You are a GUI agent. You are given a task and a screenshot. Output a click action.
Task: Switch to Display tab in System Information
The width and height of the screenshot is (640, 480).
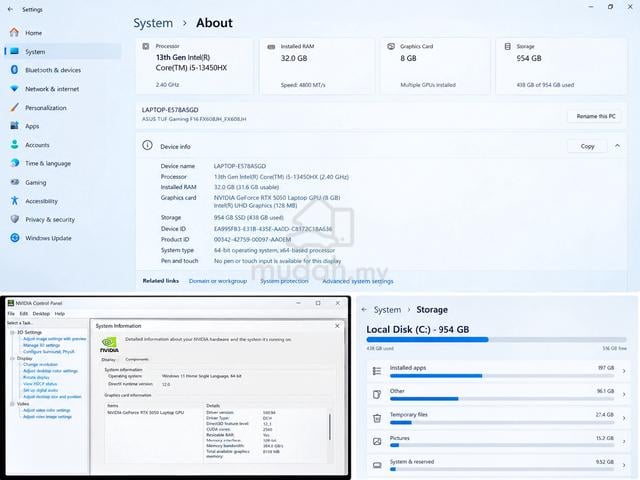pyautogui.click(x=109, y=360)
